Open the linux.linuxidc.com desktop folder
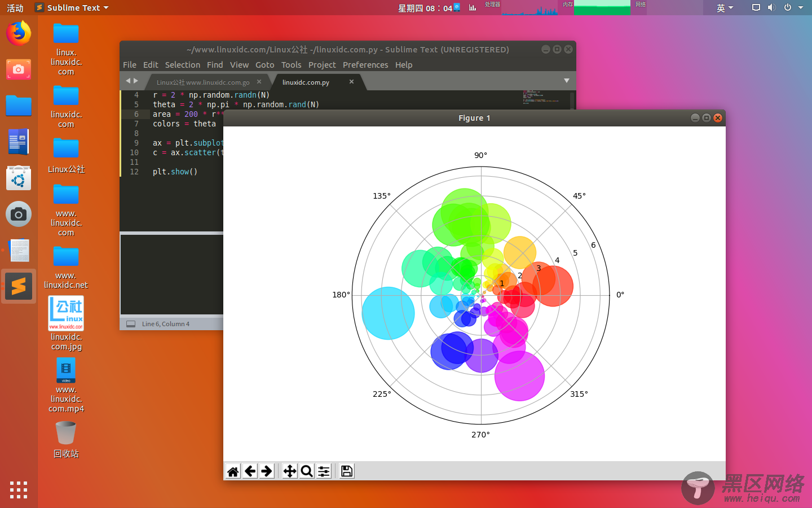The height and width of the screenshot is (508, 812). click(x=66, y=50)
